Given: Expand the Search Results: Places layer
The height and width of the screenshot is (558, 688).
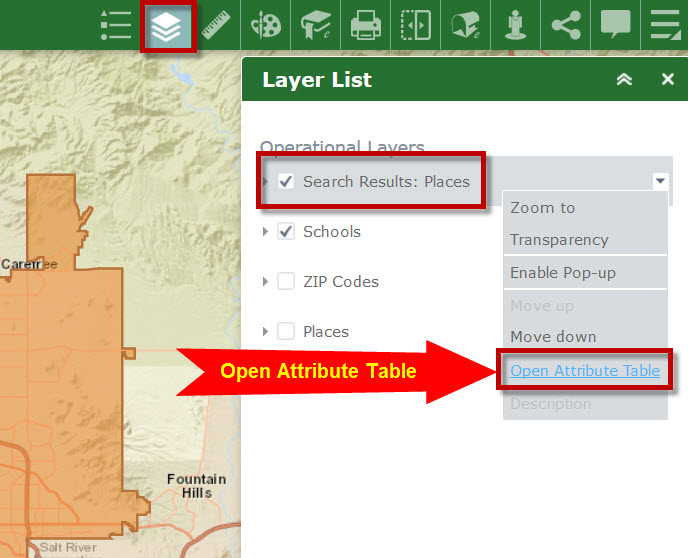Looking at the screenshot, I should (265, 181).
